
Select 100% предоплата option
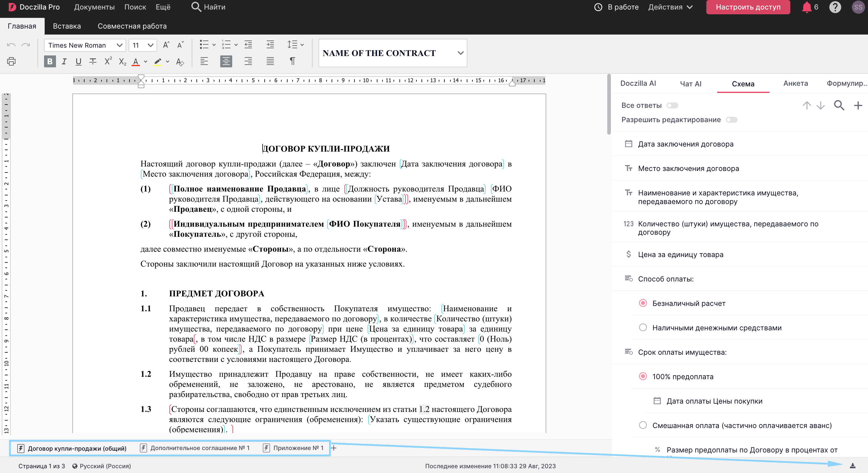[643, 376]
